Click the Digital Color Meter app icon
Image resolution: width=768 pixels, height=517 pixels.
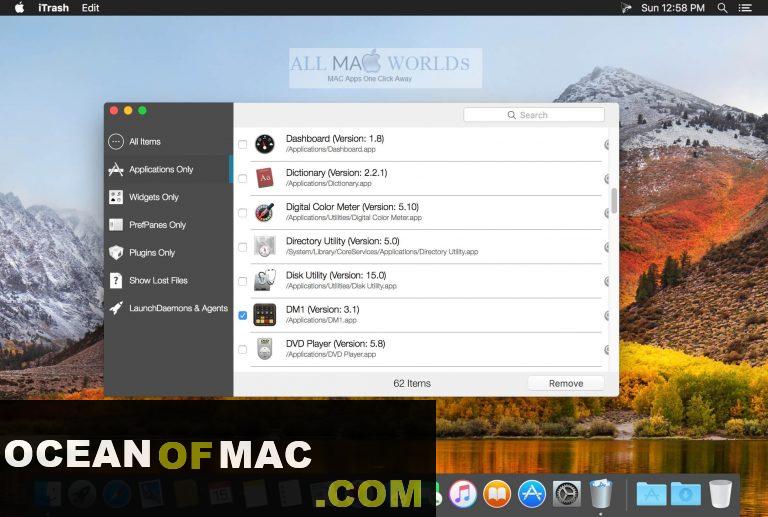[264, 212]
